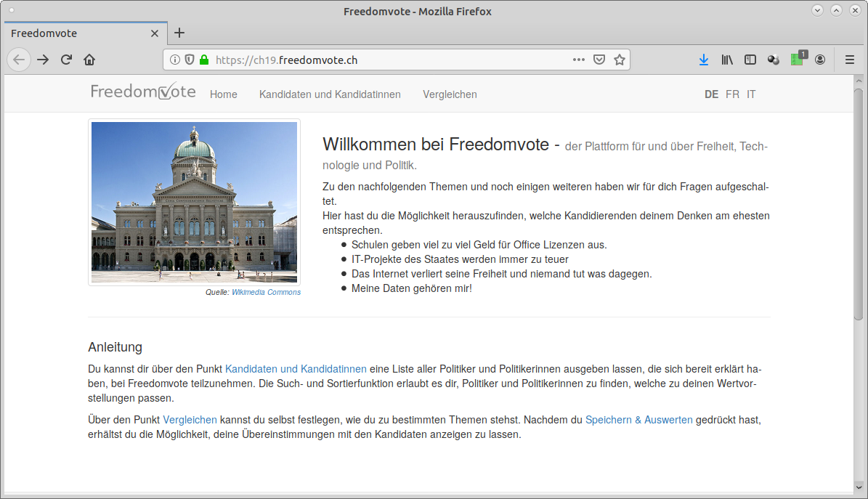
Task: Click the scrollbar up arrow
Action: click(x=859, y=81)
